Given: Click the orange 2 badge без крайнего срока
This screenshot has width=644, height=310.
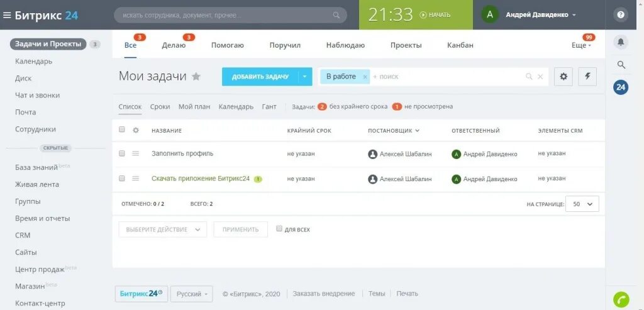Looking at the screenshot, I should 322,107.
